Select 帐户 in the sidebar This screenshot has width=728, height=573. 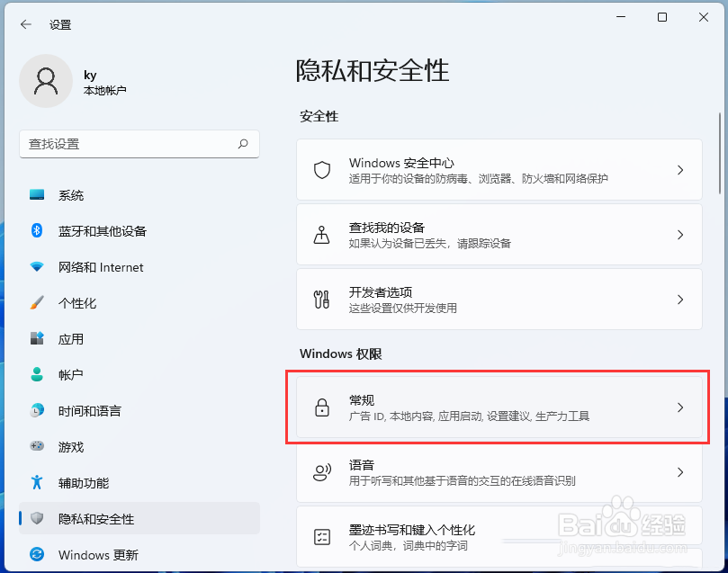(139, 374)
